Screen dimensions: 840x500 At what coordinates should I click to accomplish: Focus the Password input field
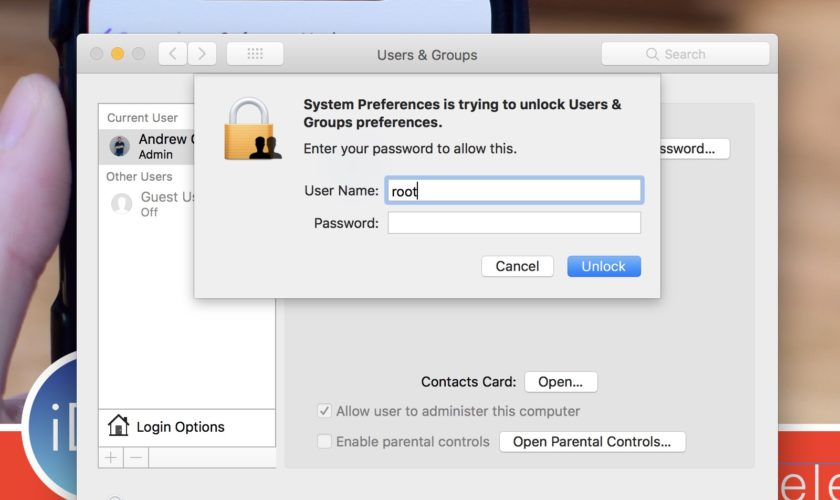(x=514, y=223)
